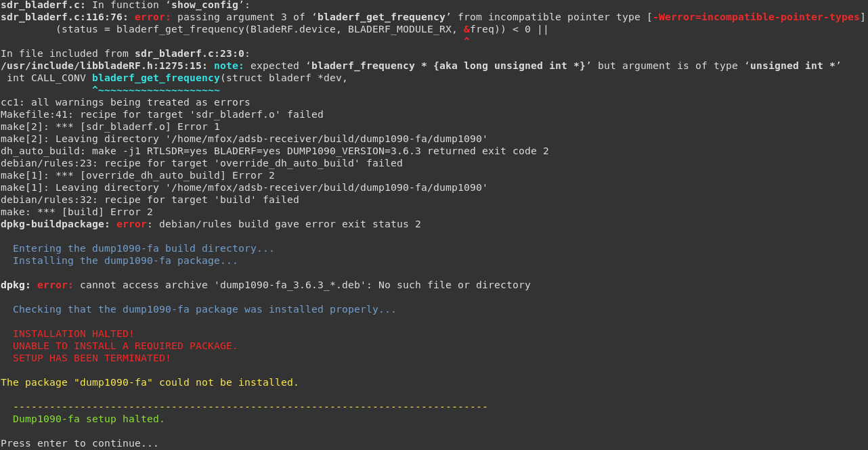Click the 'dpkg: error: cannot access archive' line
The height and width of the screenshot is (450, 868).
pos(265,285)
